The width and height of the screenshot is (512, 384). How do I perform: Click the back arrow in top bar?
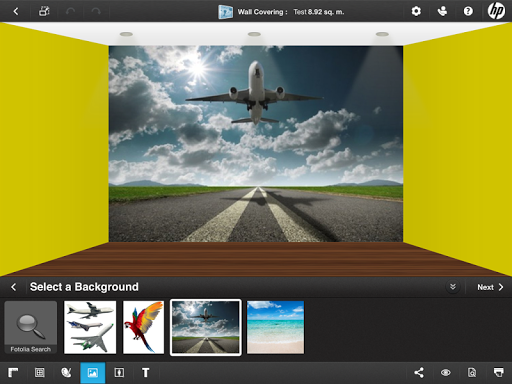click(x=16, y=11)
